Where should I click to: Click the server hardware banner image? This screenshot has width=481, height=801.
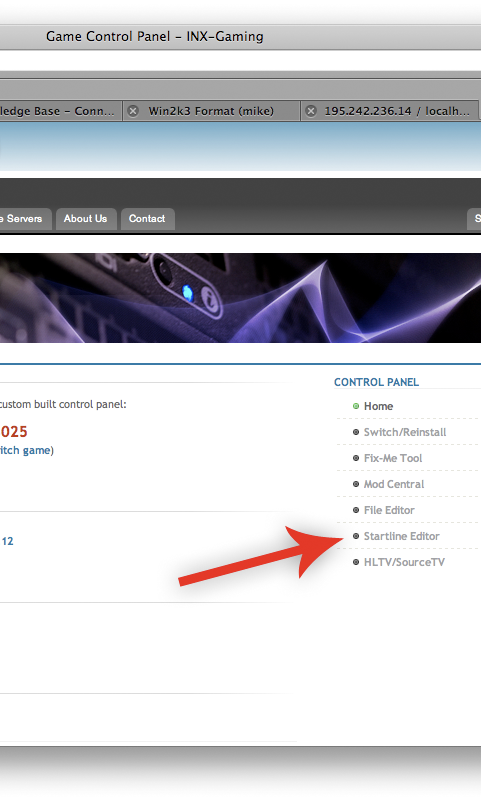pos(240,298)
